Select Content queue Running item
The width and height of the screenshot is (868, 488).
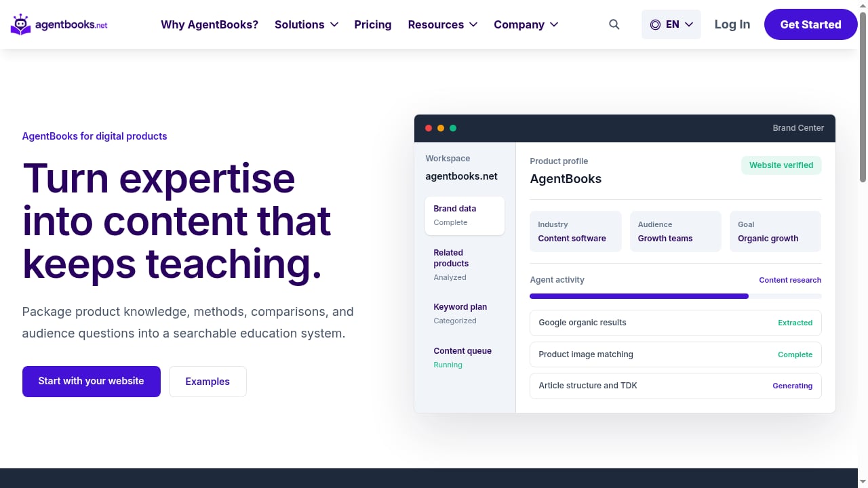coord(465,357)
